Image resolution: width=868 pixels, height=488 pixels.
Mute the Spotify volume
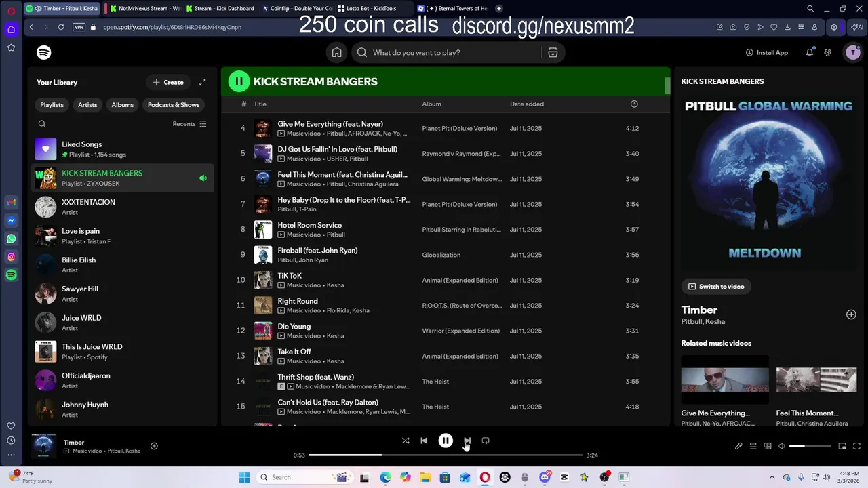click(x=782, y=446)
